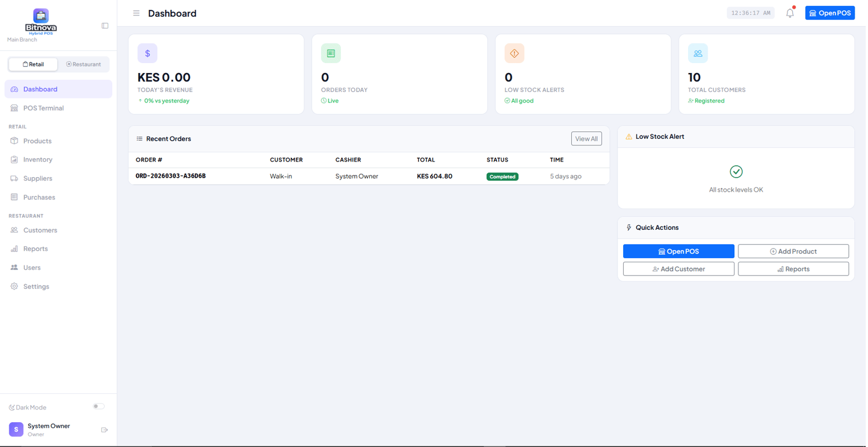Open Settings in the sidebar
Screen dimensions: 868x447
(x=58, y=287)
